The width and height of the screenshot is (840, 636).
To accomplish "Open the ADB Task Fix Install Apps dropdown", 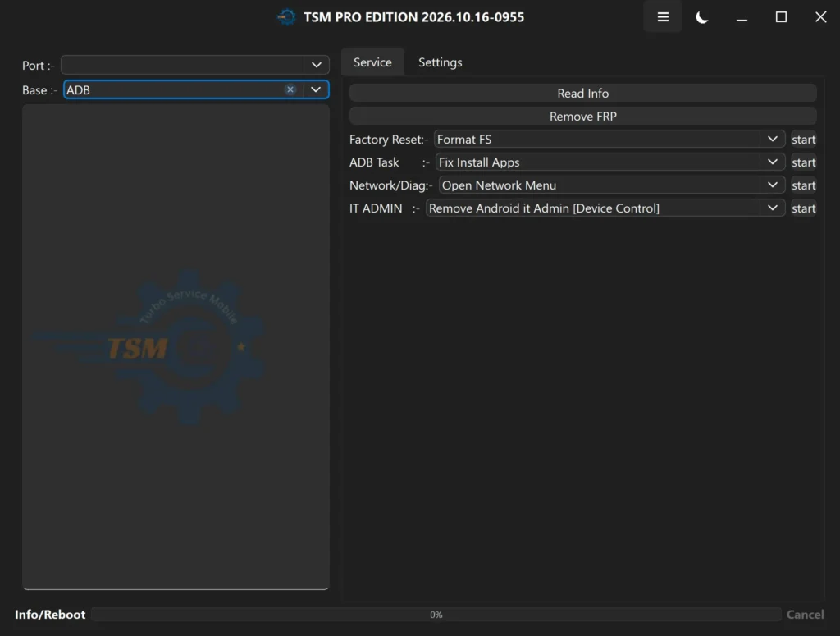I will (610, 162).
